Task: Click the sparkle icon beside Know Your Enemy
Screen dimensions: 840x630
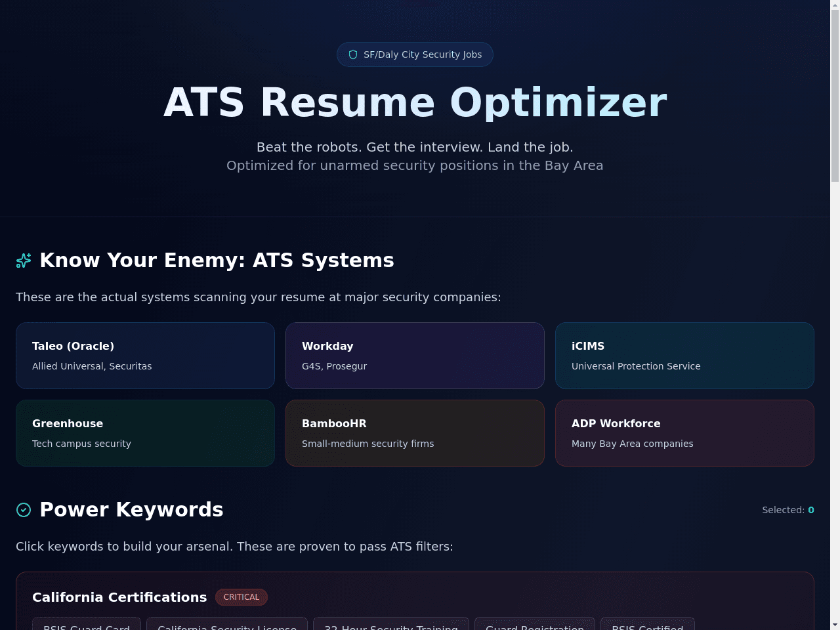Action: click(x=24, y=261)
